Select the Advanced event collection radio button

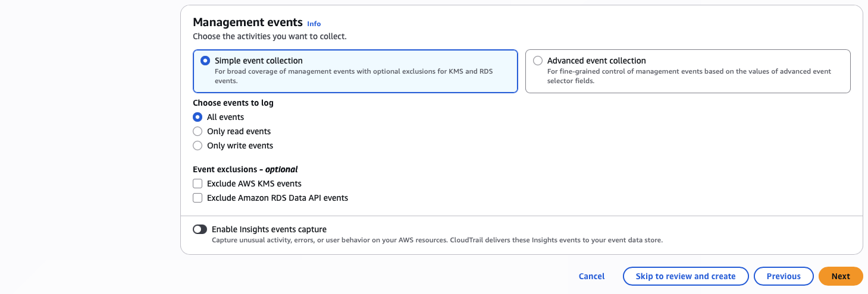(538, 61)
